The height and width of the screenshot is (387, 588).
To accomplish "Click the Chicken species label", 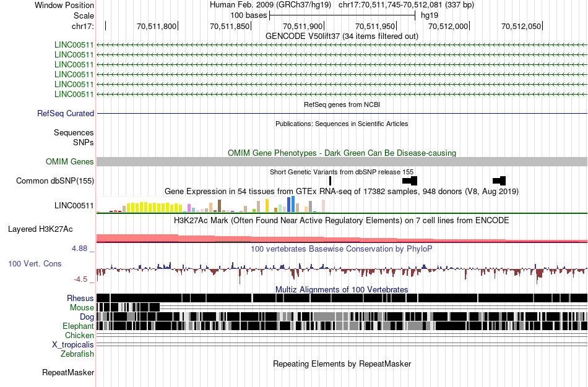I will click(79, 335).
